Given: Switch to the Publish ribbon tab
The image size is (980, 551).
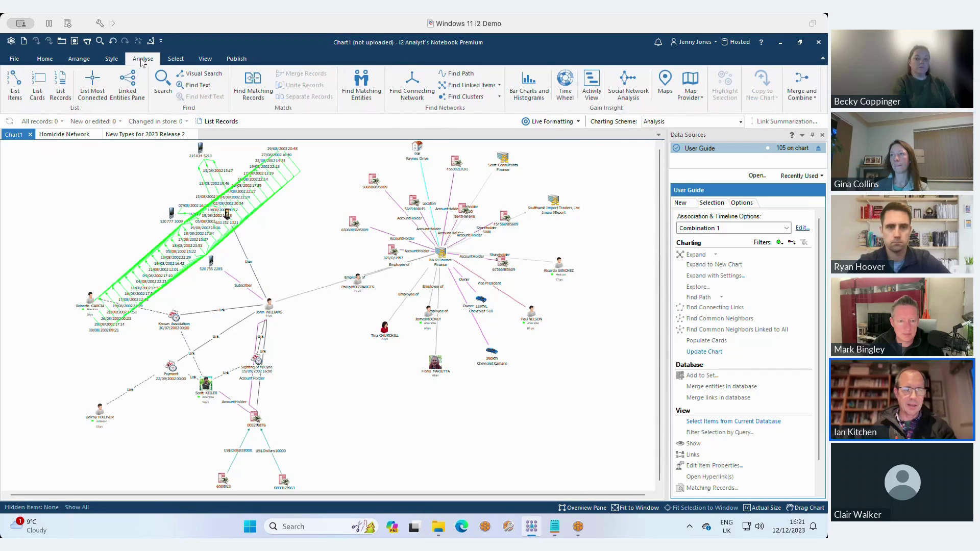Looking at the screenshot, I should (236, 59).
